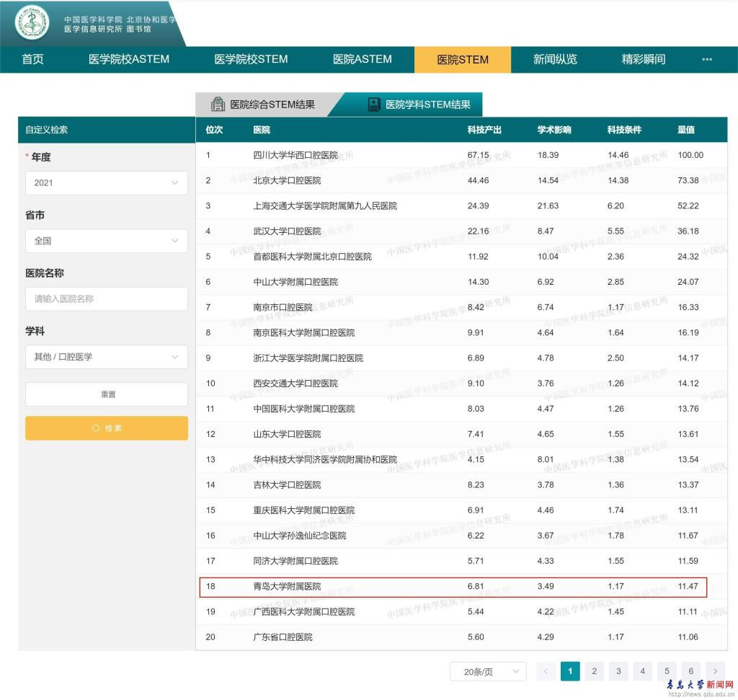Open 医学院校ASTEM navigation item
The height and width of the screenshot is (700, 738).
pyautogui.click(x=129, y=60)
